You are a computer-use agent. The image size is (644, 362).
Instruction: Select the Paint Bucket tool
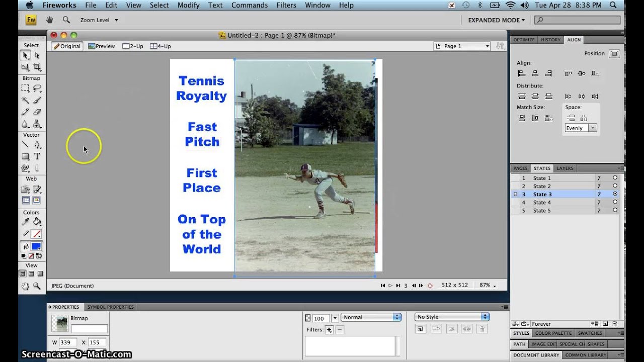point(37,222)
